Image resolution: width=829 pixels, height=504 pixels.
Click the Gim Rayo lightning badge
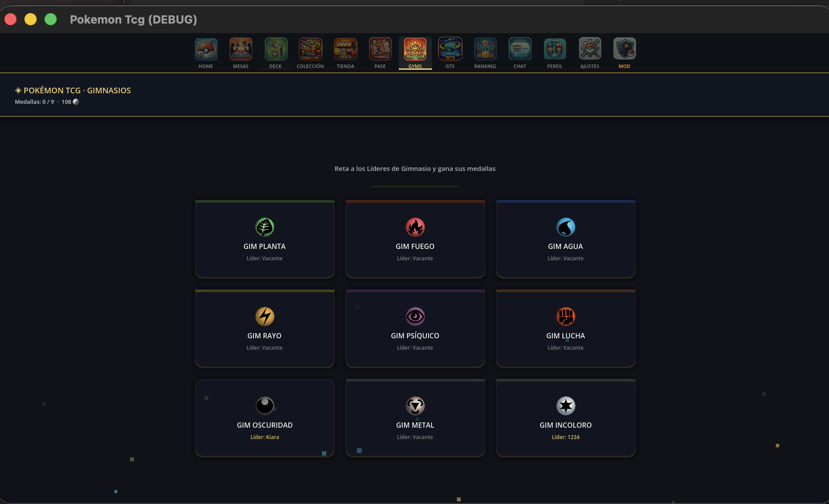point(265,317)
